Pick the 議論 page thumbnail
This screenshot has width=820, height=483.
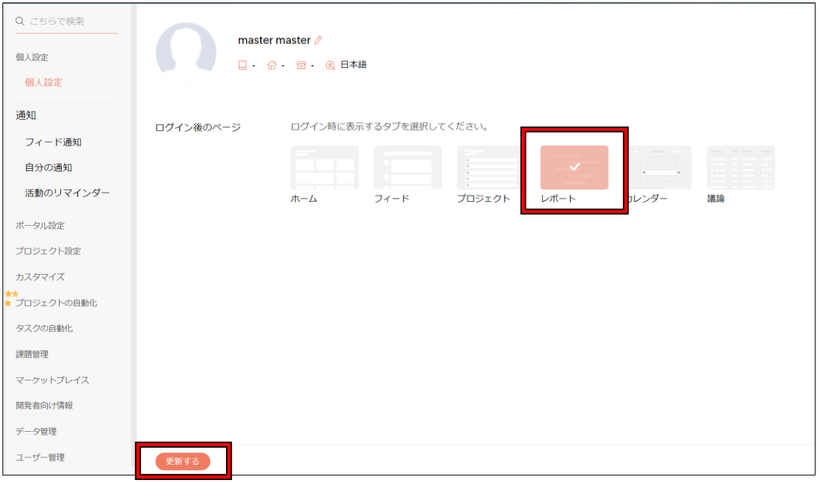740,168
